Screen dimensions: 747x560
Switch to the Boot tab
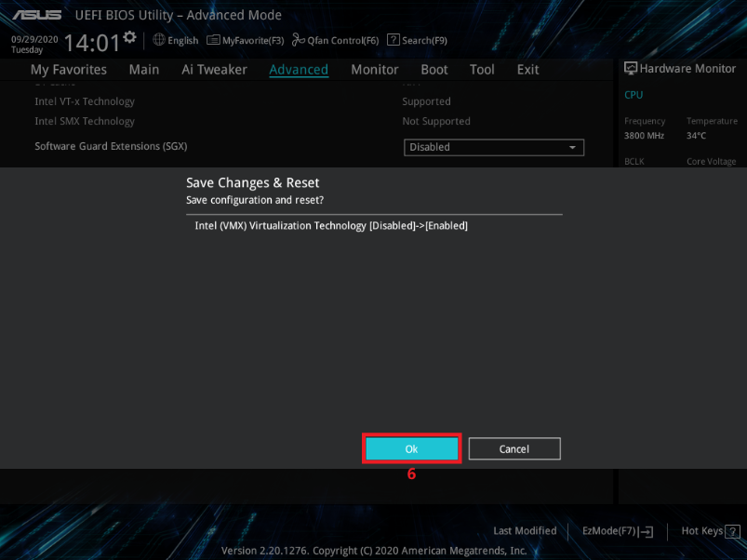(x=434, y=69)
